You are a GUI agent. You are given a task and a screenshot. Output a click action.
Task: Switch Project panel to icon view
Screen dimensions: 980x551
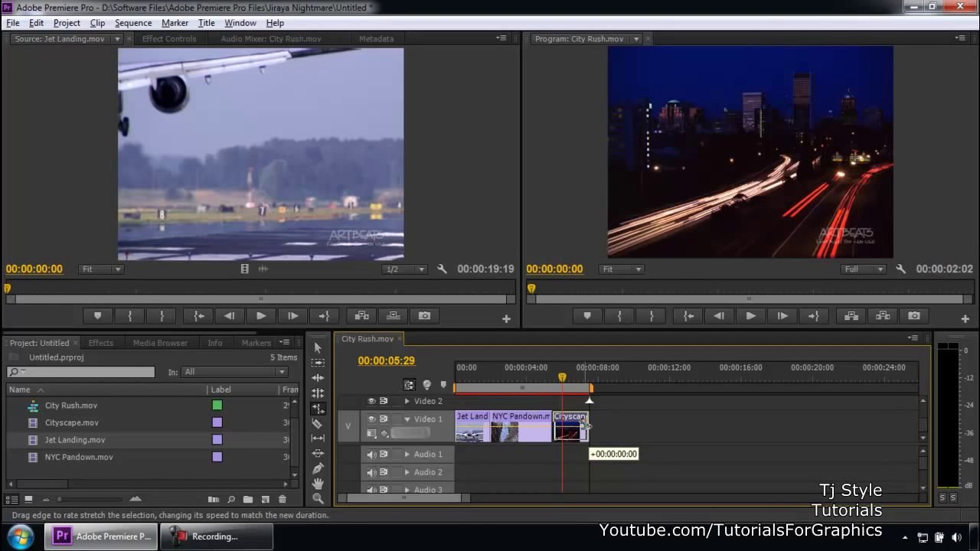pyautogui.click(x=28, y=499)
